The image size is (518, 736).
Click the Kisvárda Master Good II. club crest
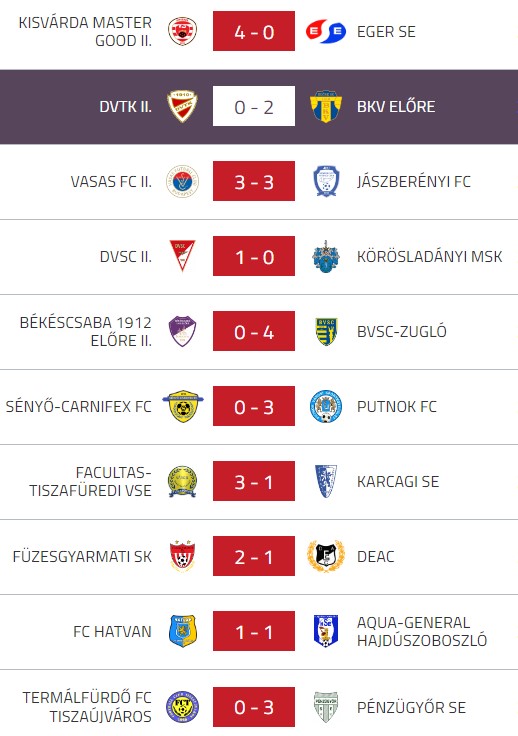click(183, 31)
